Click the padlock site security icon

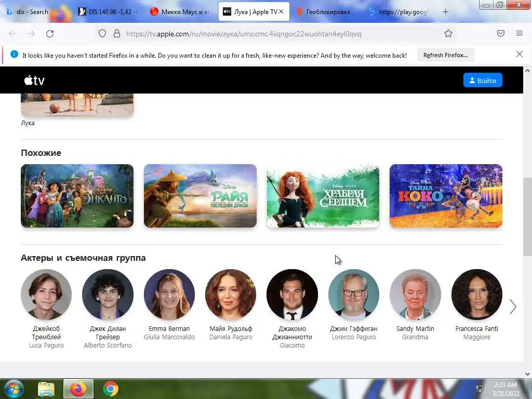click(117, 33)
